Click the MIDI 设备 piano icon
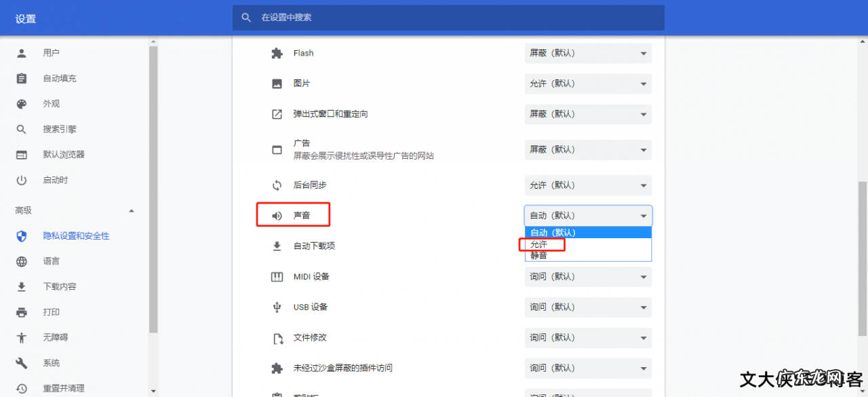Image resolution: width=868 pixels, height=397 pixels. tap(277, 276)
